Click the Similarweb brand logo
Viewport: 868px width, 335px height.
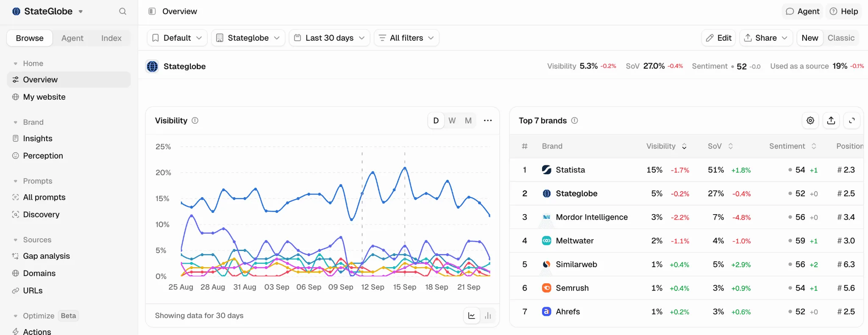(547, 264)
